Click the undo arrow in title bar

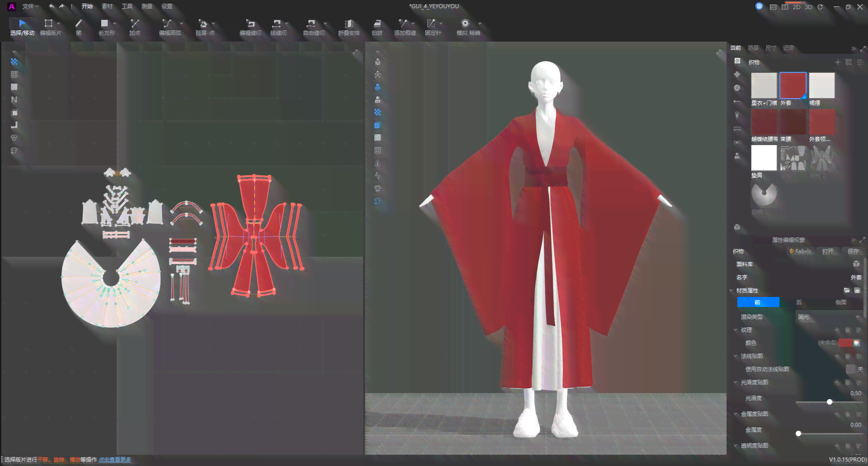(52, 6)
